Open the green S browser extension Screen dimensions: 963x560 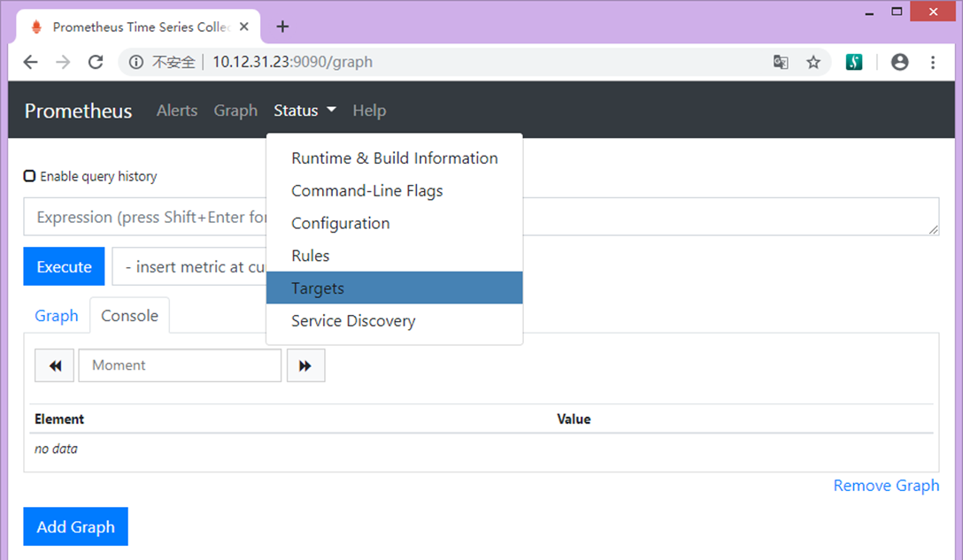pyautogui.click(x=853, y=62)
